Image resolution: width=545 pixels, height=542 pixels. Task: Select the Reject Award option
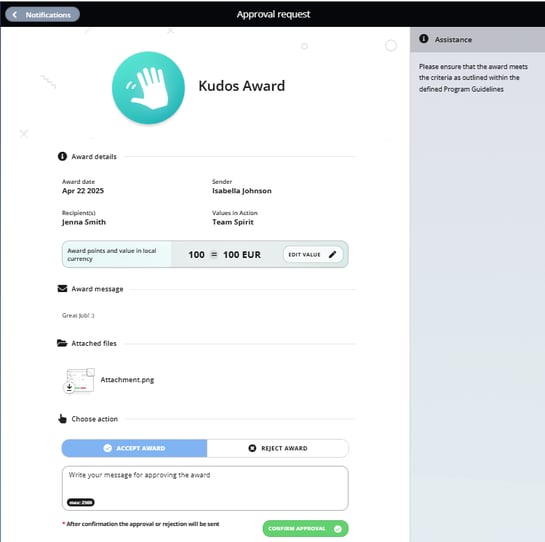click(x=278, y=448)
